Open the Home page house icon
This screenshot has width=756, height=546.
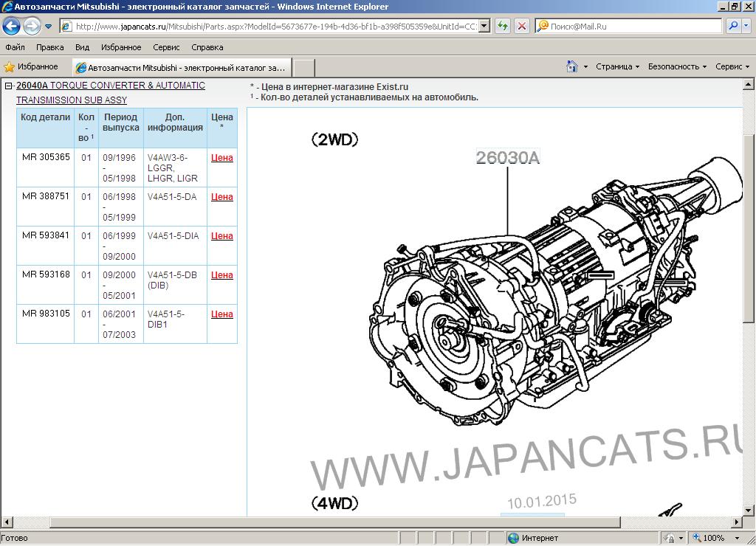tap(572, 66)
